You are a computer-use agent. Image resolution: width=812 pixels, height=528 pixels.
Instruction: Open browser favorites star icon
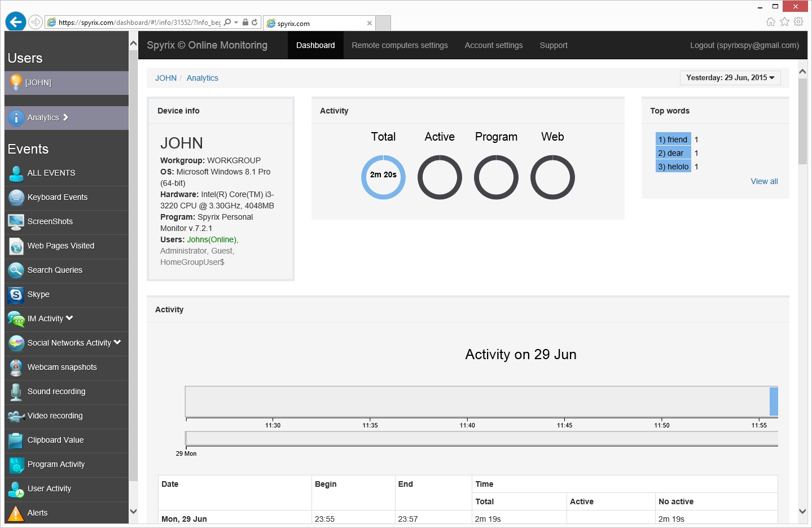[x=785, y=21]
